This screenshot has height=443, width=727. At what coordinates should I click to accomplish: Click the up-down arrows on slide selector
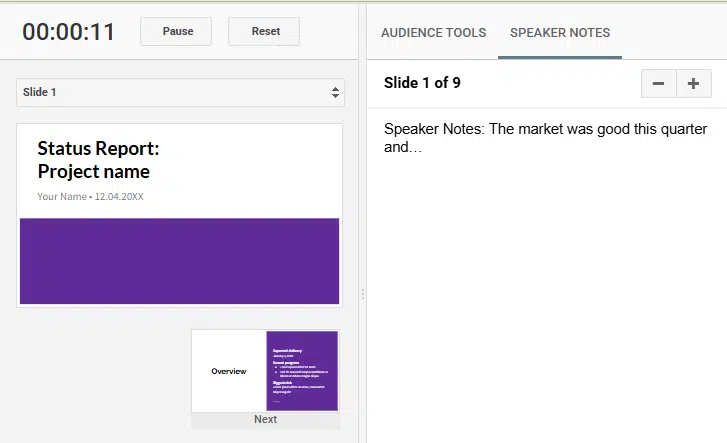click(x=335, y=92)
